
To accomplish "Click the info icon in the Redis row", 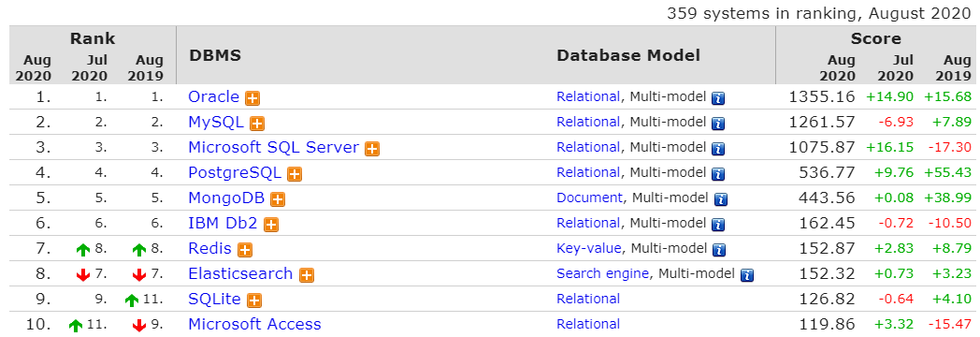I will pyautogui.click(x=719, y=250).
